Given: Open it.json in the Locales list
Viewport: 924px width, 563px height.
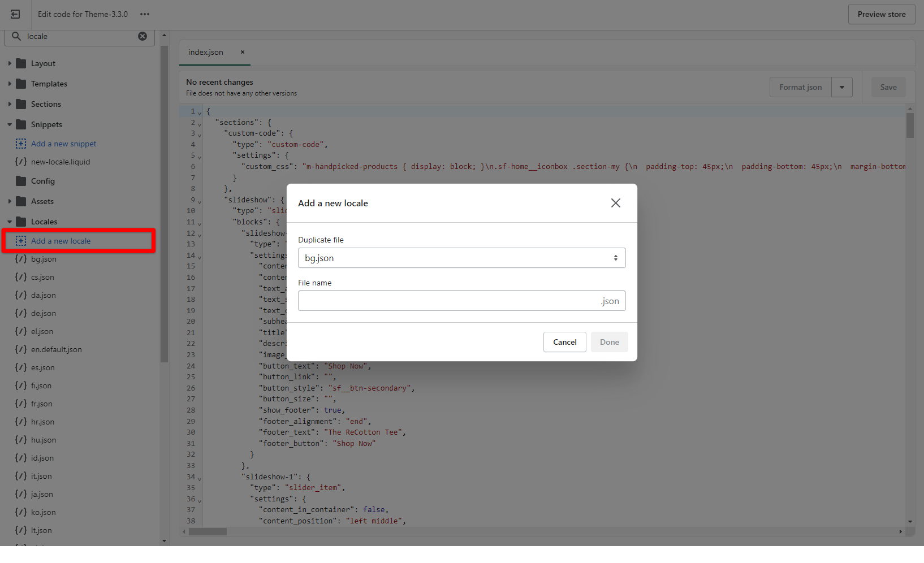Looking at the screenshot, I should tap(41, 476).
